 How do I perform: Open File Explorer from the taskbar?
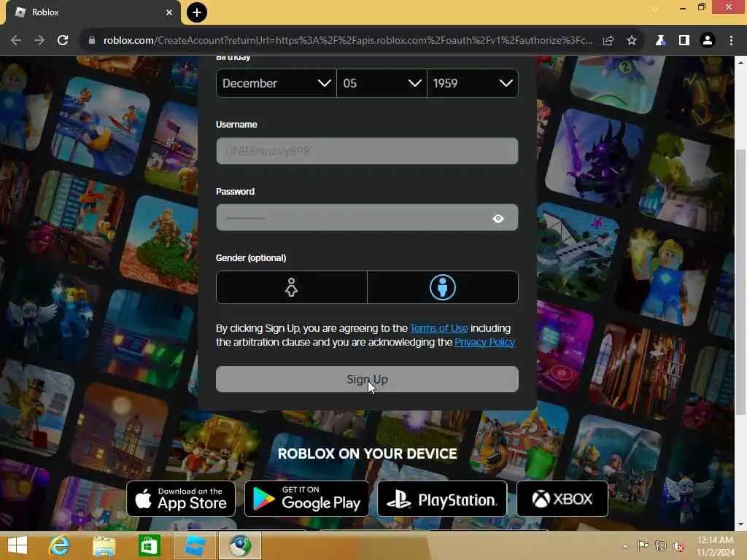coord(104,545)
